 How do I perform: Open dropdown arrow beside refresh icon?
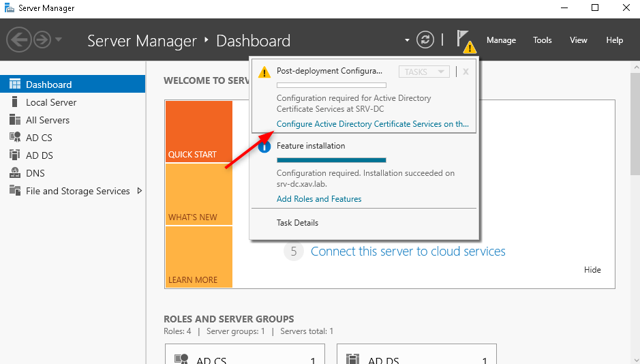(x=408, y=40)
